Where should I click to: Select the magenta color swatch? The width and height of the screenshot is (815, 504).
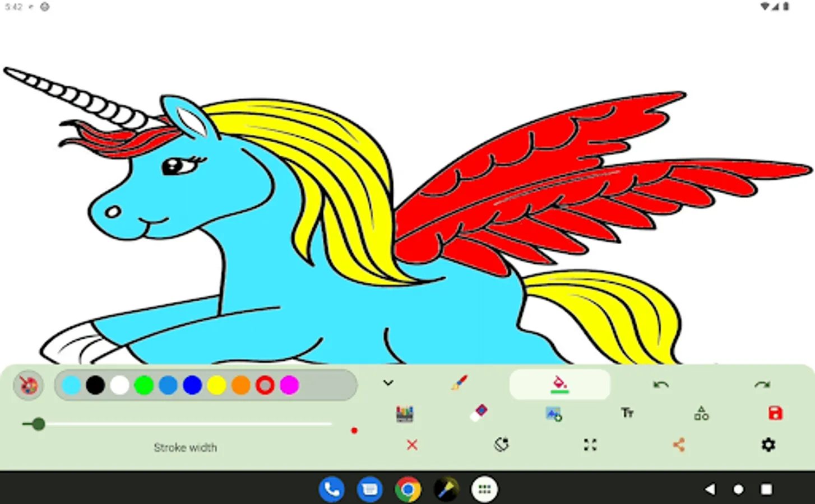click(290, 385)
